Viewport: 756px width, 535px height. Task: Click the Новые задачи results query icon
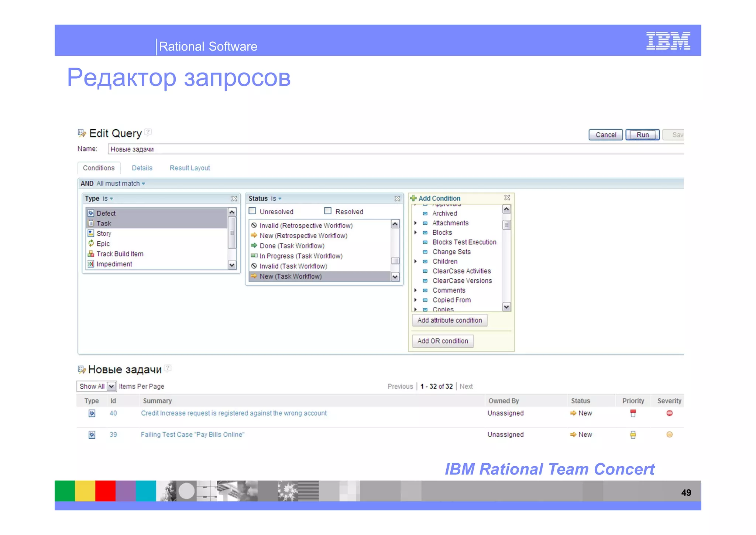(x=82, y=369)
